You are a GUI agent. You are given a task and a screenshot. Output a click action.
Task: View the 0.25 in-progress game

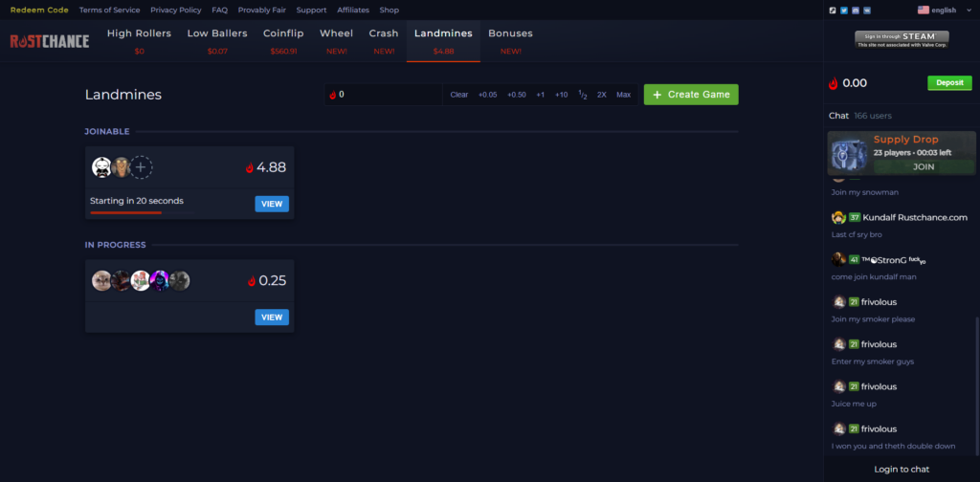[272, 318]
